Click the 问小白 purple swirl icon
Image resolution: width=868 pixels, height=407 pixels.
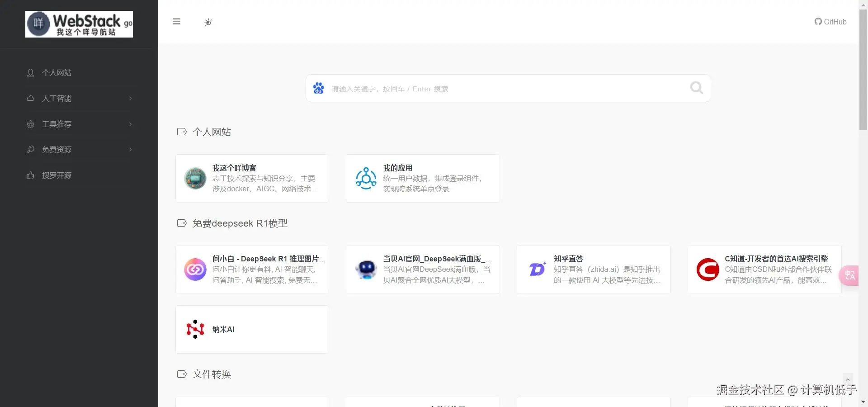pyautogui.click(x=195, y=270)
